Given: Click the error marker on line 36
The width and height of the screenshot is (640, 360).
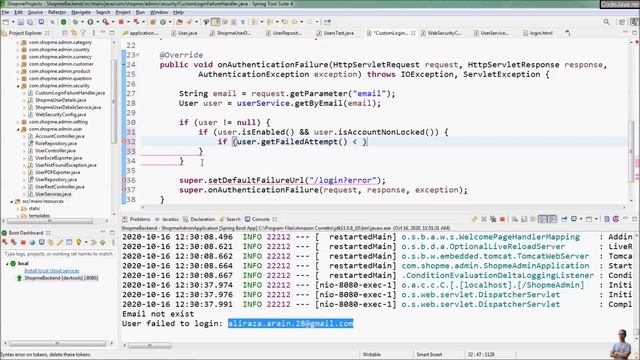Looking at the screenshot, I should [124, 180].
